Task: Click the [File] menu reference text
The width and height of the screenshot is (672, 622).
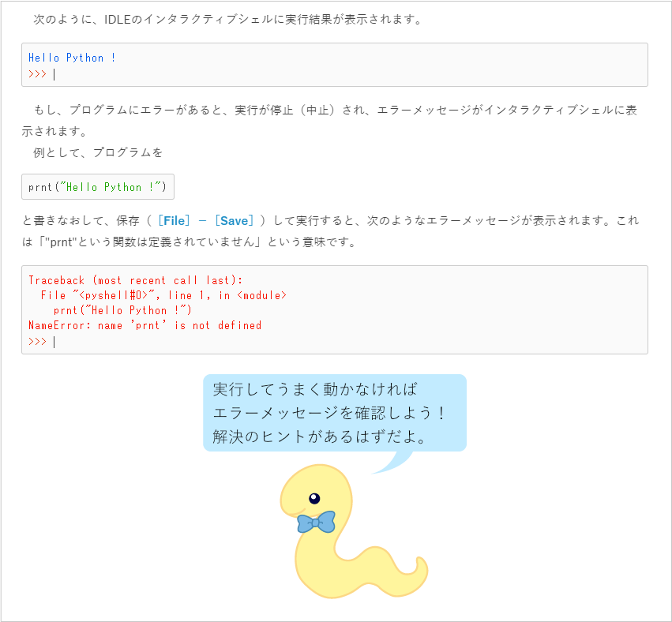Action: tap(174, 220)
